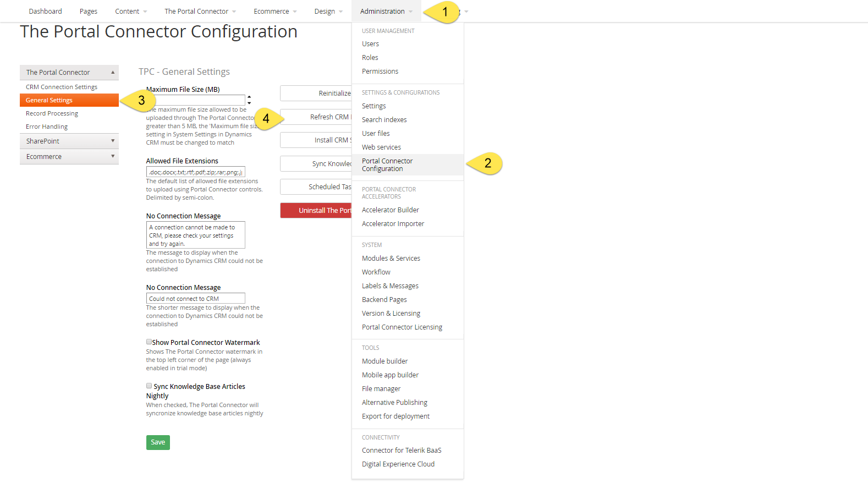Image resolution: width=868 pixels, height=483 pixels.
Task: Open Settings under Settings & Configurations
Action: pos(374,106)
